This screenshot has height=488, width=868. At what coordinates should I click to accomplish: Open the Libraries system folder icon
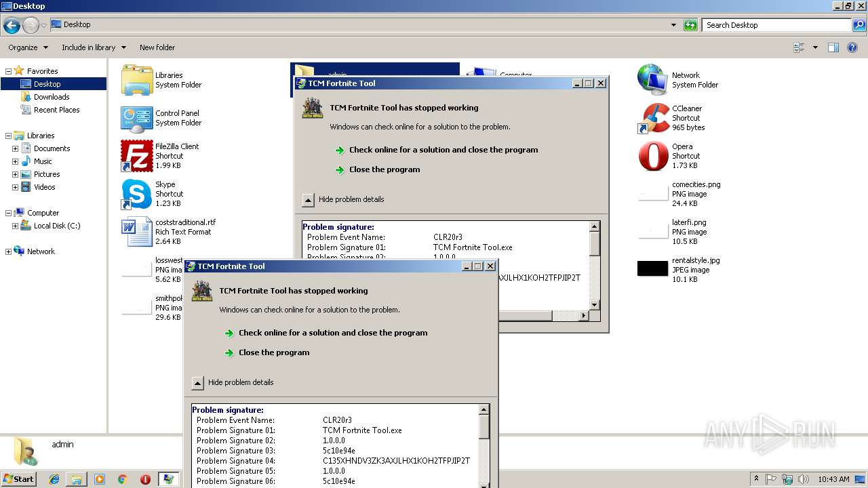click(137, 80)
